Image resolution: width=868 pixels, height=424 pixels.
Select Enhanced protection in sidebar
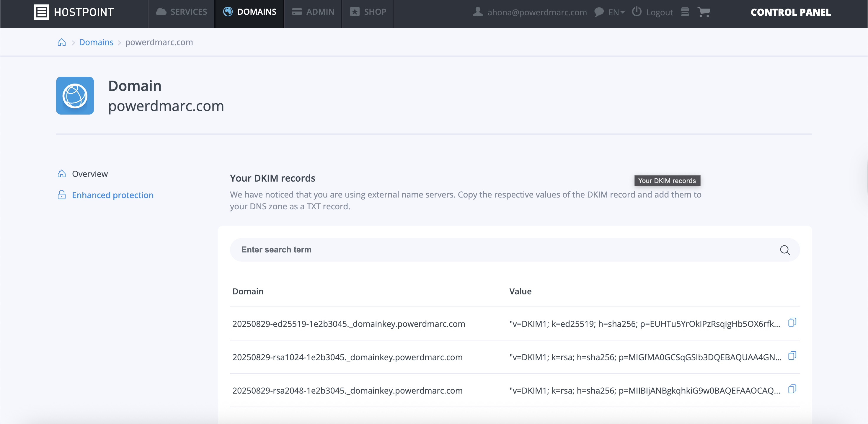[x=112, y=195]
